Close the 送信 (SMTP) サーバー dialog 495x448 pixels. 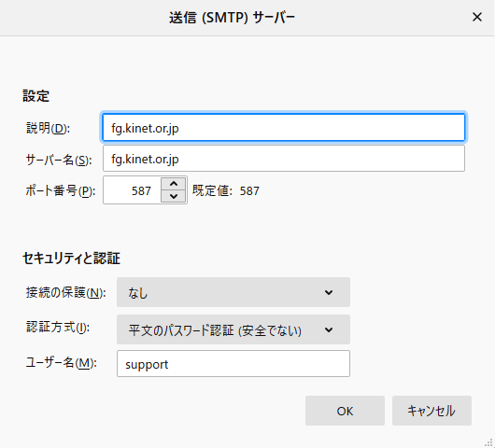pyautogui.click(x=476, y=17)
